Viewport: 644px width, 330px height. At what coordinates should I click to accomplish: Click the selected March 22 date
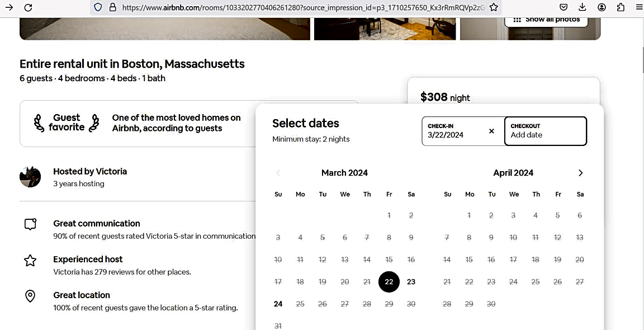pyautogui.click(x=389, y=282)
